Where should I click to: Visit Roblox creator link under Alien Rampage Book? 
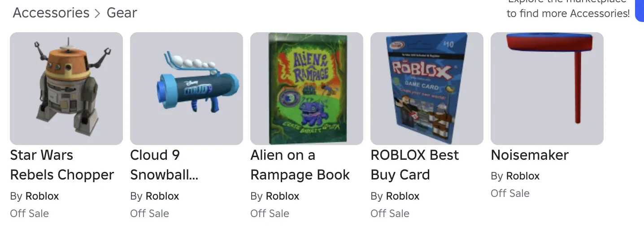(283, 196)
